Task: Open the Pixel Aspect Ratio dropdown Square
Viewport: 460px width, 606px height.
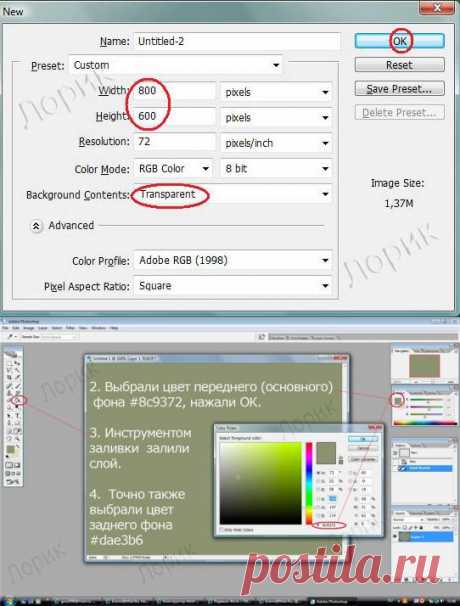Action: tap(233, 286)
